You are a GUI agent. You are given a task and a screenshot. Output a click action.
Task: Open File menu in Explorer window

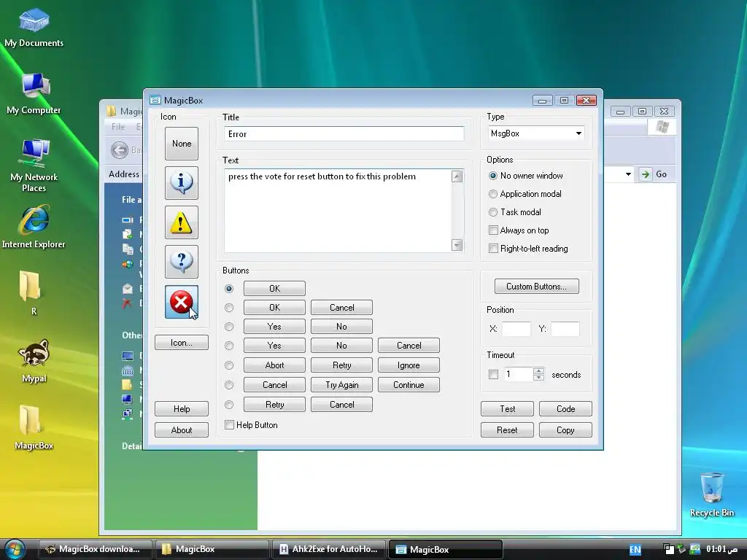[118, 127]
